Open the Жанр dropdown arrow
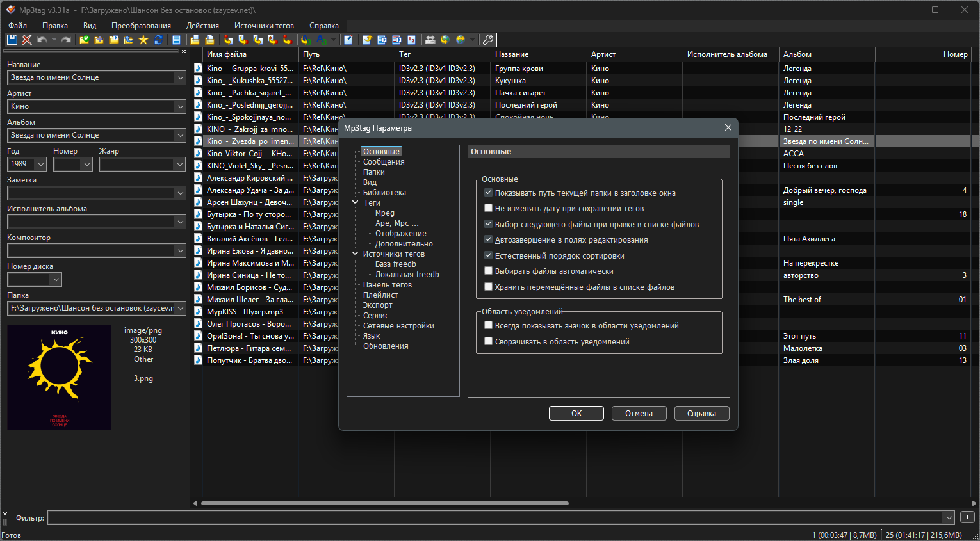The image size is (980, 541). click(179, 164)
